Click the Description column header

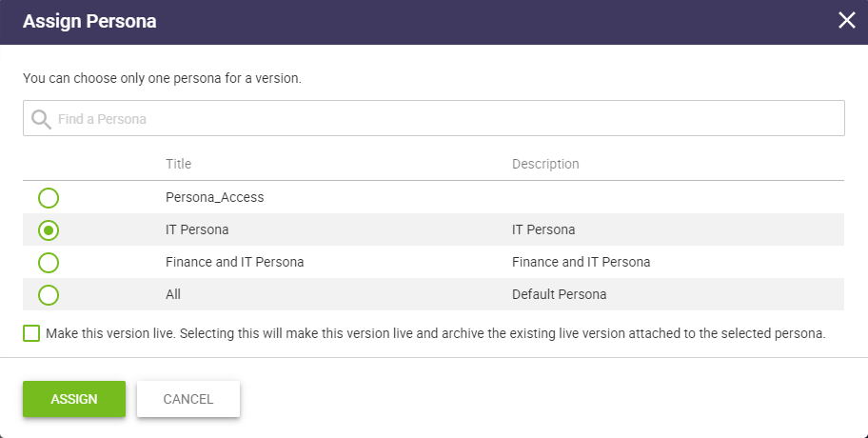click(x=545, y=164)
